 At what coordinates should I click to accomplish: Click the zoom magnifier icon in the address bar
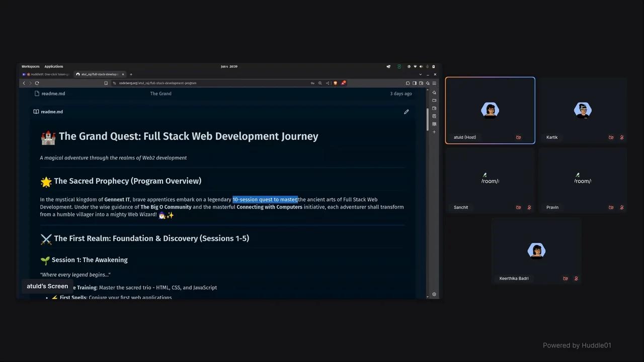[320, 83]
